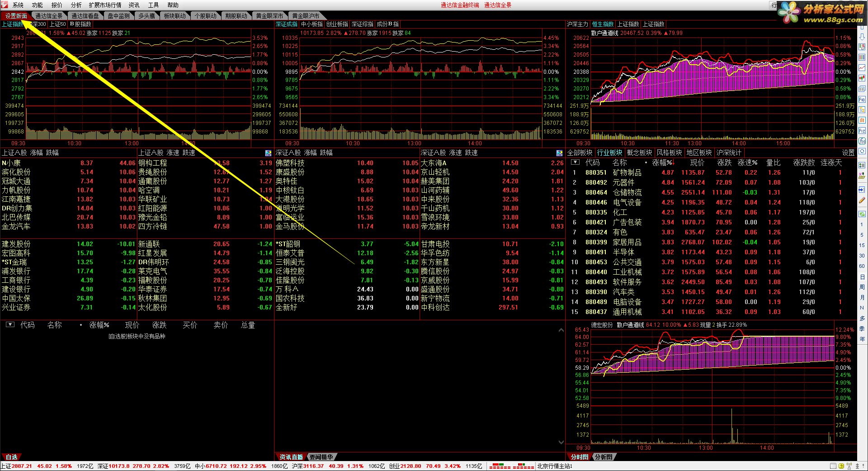Select 矿物制品 sector row
868x471 pixels.
click(x=711, y=172)
